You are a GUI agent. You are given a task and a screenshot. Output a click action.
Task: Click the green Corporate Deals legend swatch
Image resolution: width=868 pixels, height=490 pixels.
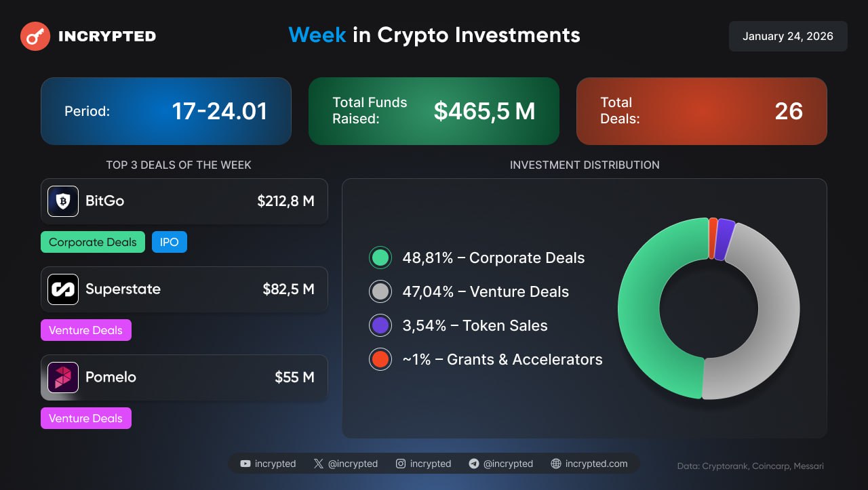(x=380, y=258)
